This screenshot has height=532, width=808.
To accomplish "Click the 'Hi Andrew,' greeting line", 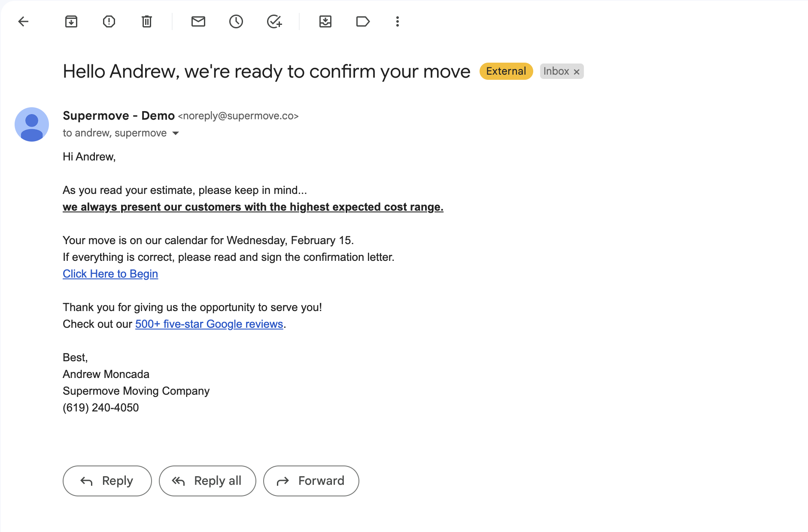I will pos(89,157).
